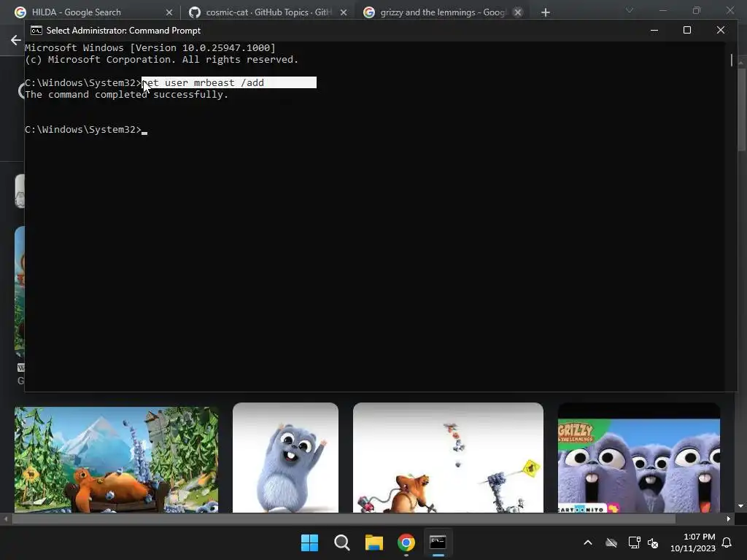Click 'The command completed successfully.' line
Screen dimensions: 747x560
coord(127,94)
